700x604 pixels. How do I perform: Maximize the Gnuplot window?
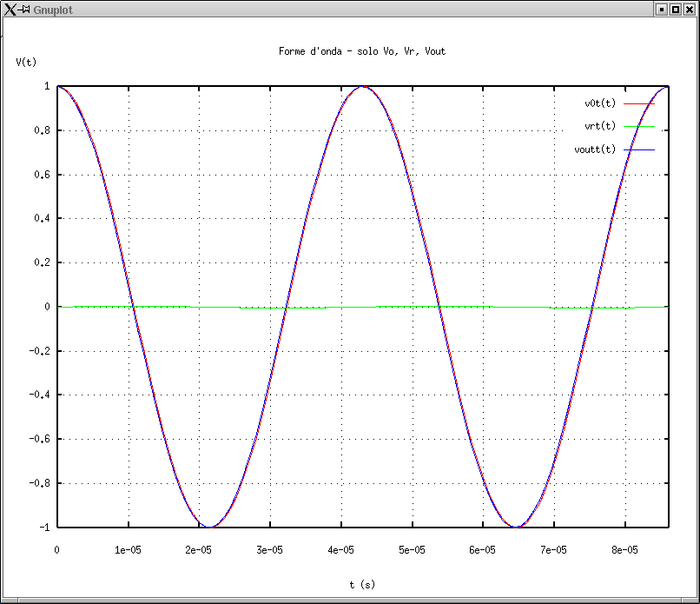pyautogui.click(x=675, y=9)
